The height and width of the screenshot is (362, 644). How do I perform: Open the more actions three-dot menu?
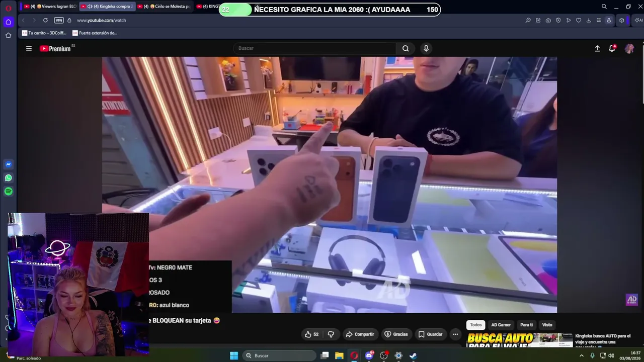pos(455,334)
